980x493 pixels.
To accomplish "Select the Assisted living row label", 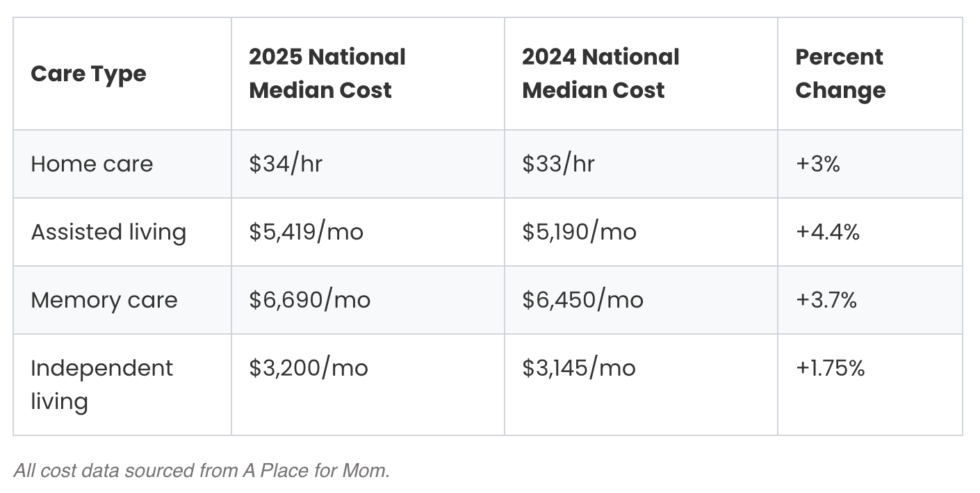I will (108, 232).
